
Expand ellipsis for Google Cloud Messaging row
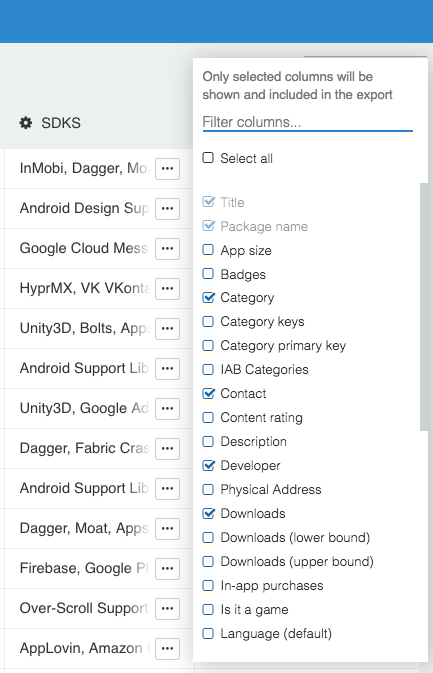(167, 249)
